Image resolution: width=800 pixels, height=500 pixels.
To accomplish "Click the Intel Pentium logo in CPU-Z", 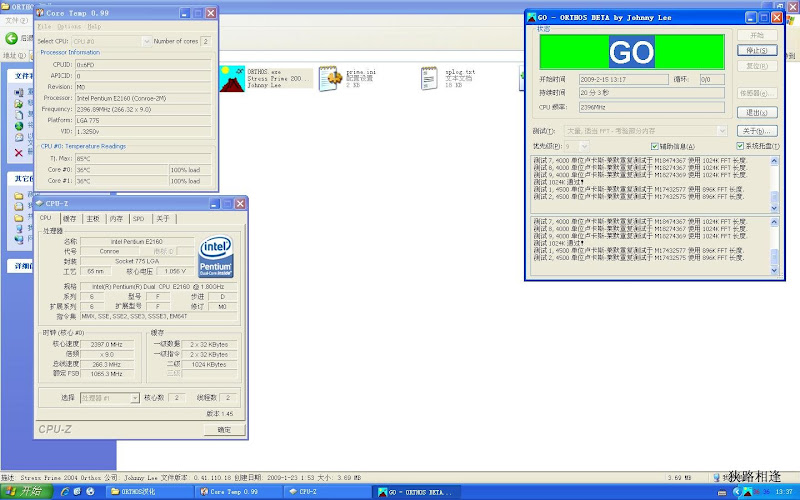I will click(x=216, y=256).
